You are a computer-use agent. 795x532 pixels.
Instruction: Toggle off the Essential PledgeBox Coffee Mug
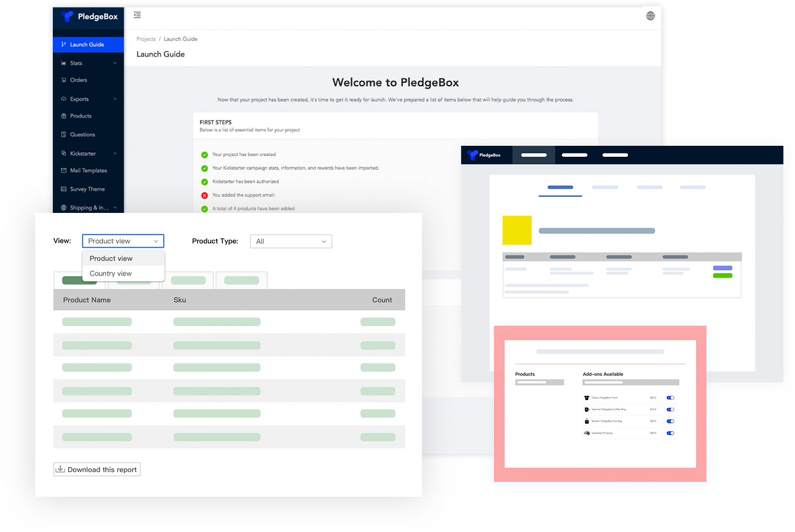(670, 409)
